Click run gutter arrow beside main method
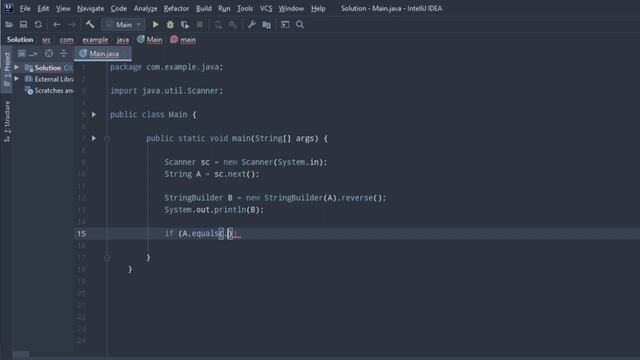The image size is (640, 360). 94,138
